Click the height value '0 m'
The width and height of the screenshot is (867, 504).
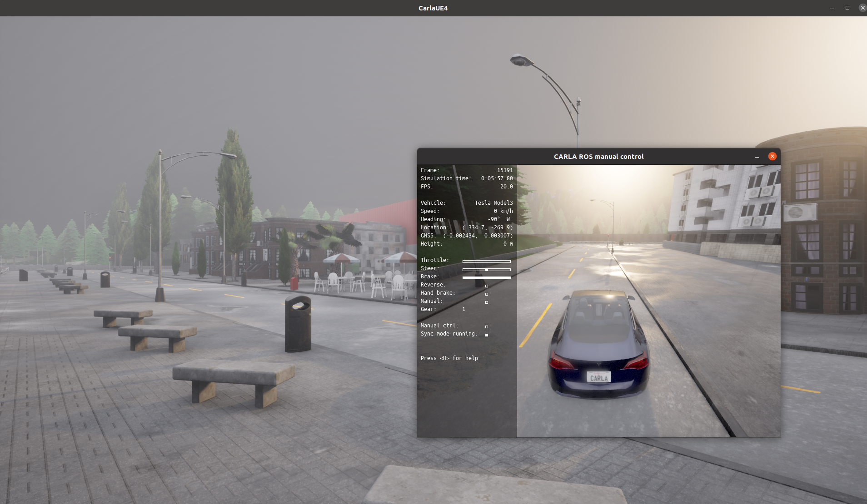point(508,244)
